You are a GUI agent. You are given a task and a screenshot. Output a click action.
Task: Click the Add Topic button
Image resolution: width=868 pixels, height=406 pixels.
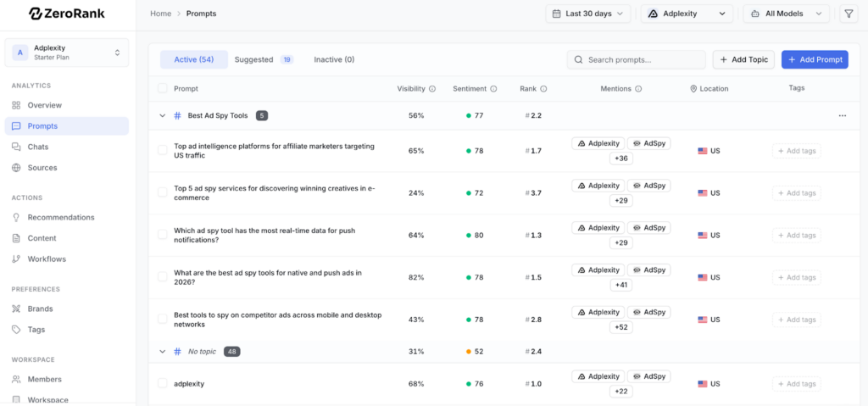[743, 59]
